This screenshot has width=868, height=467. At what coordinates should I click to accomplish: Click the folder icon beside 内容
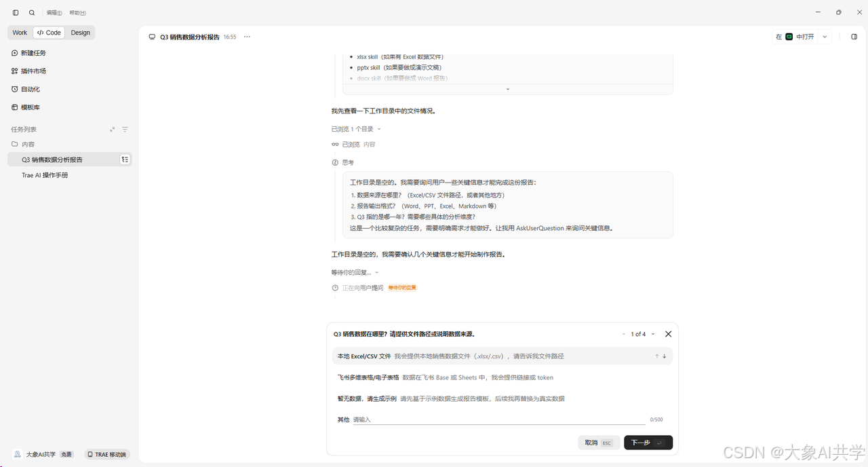pos(15,145)
